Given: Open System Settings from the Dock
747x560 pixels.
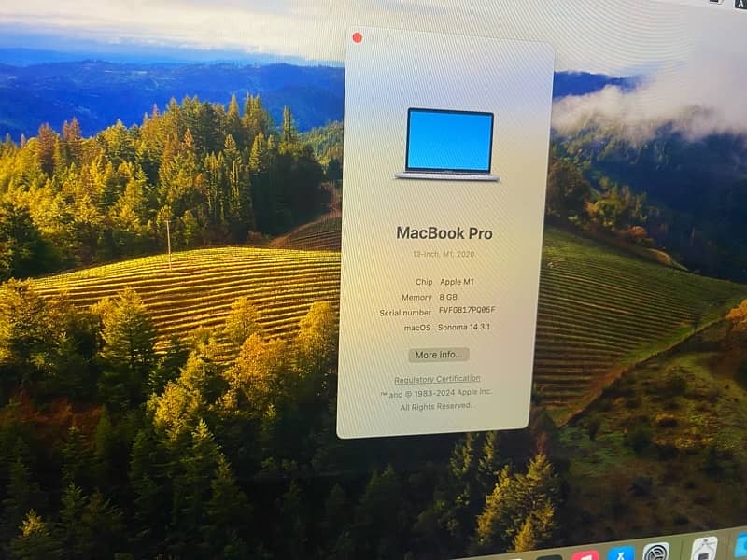Looking at the screenshot, I should (x=656, y=552).
